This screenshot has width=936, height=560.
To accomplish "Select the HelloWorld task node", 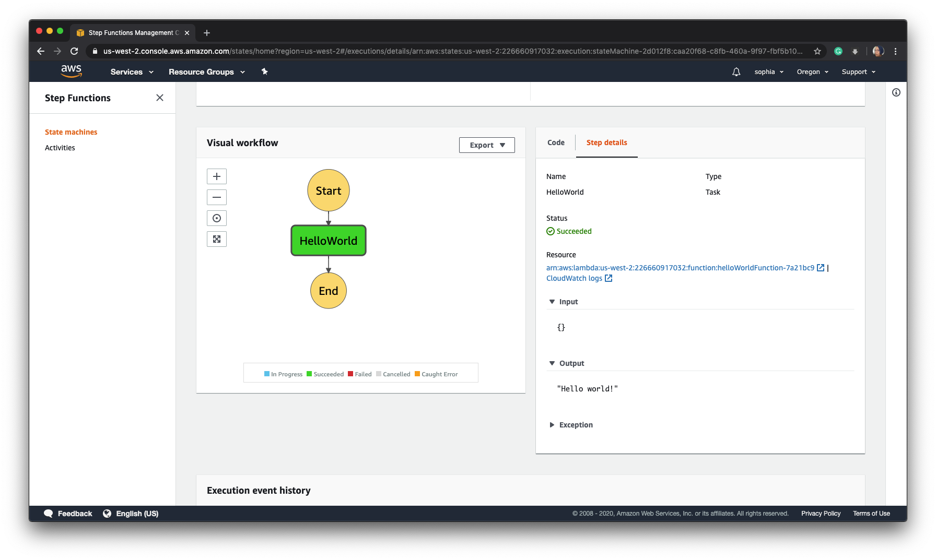I will click(328, 241).
